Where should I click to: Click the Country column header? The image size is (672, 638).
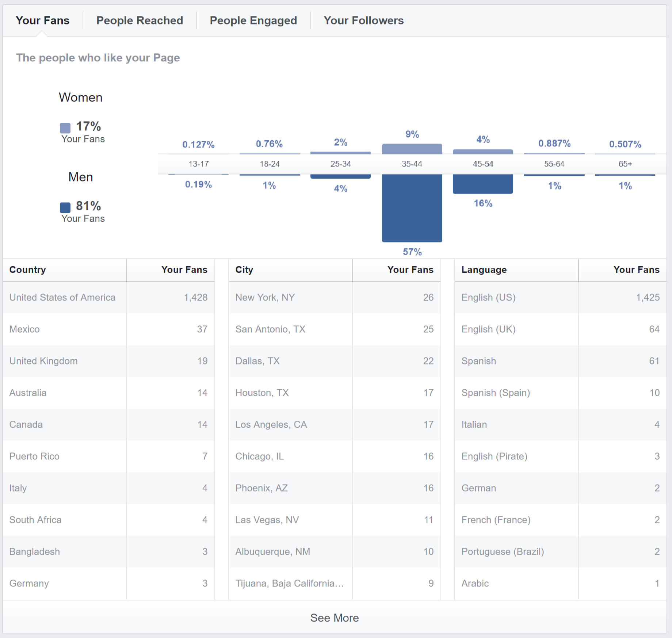[28, 270]
